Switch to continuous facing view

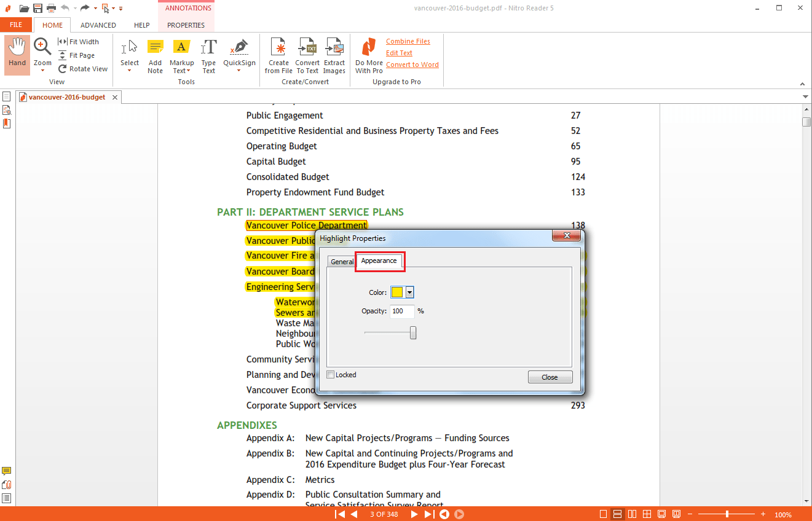[x=647, y=514]
